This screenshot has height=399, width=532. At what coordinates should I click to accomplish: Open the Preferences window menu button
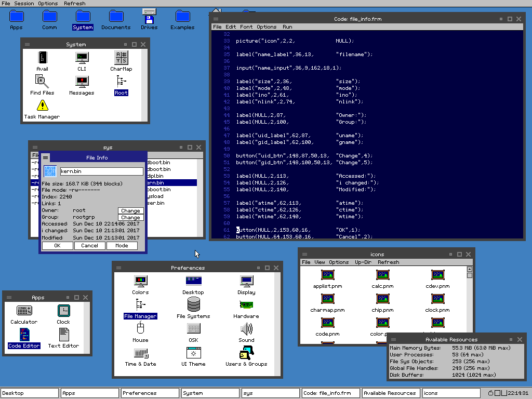click(118, 268)
